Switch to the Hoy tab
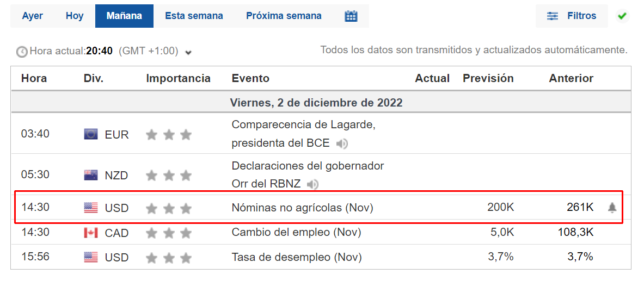 [75, 16]
